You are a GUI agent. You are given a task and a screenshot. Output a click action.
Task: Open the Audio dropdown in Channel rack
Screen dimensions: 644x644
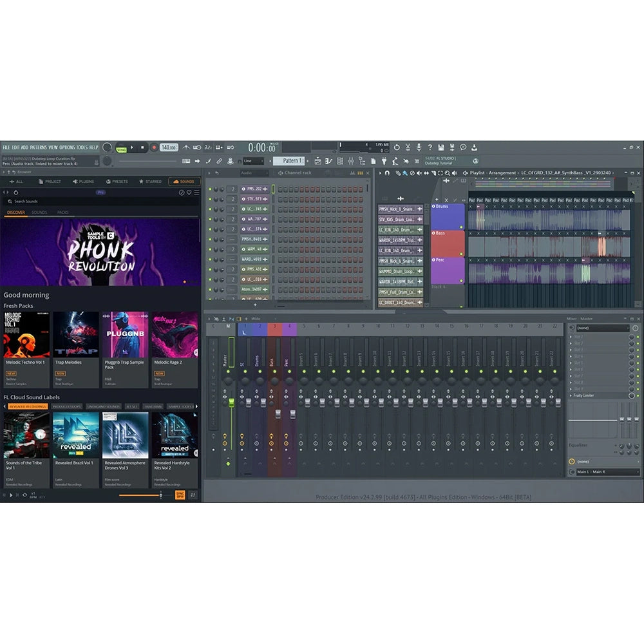pyautogui.click(x=254, y=173)
